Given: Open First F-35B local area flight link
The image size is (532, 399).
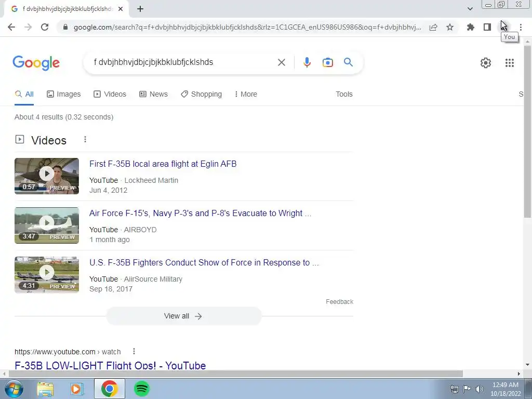Looking at the screenshot, I should point(163,164).
